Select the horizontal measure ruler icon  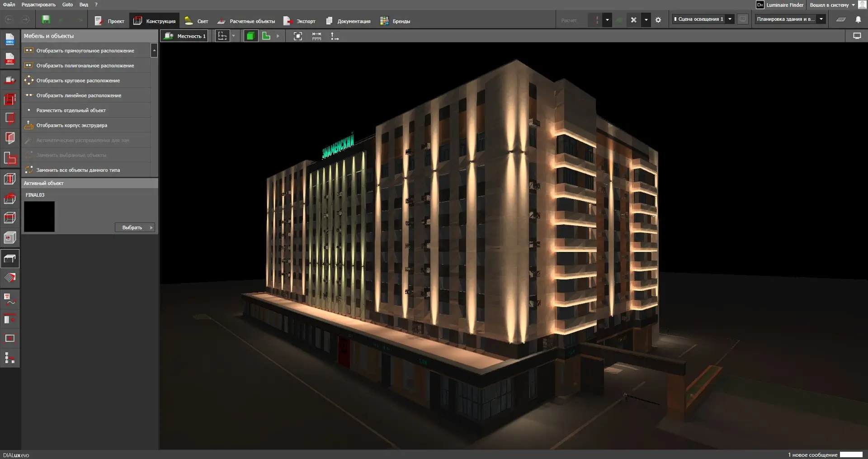(316, 36)
